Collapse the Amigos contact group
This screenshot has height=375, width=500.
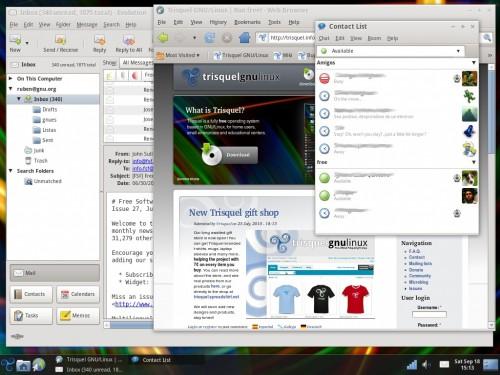[473, 63]
